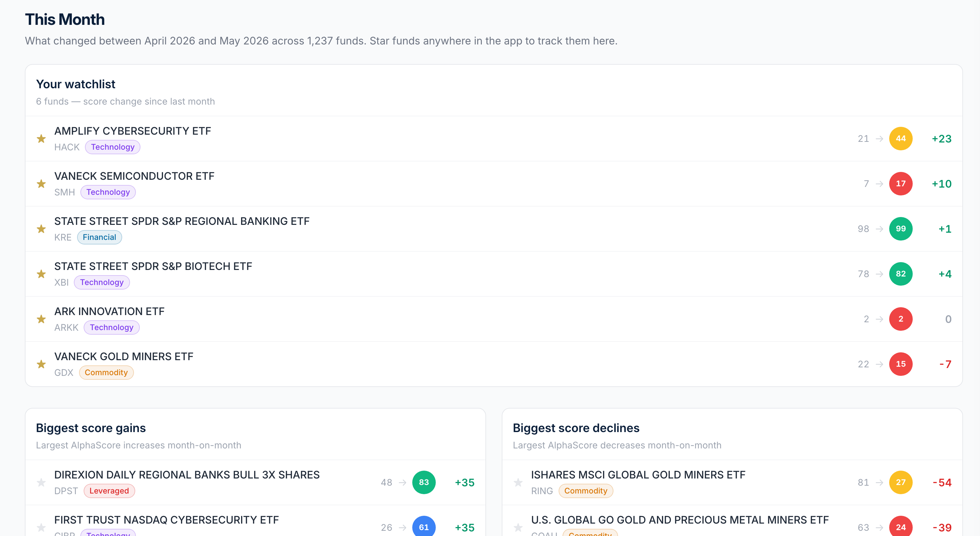Open ISHARES MSCI GLOBAL GOLD MINERS ETF
This screenshot has width=980, height=536.
click(638, 475)
